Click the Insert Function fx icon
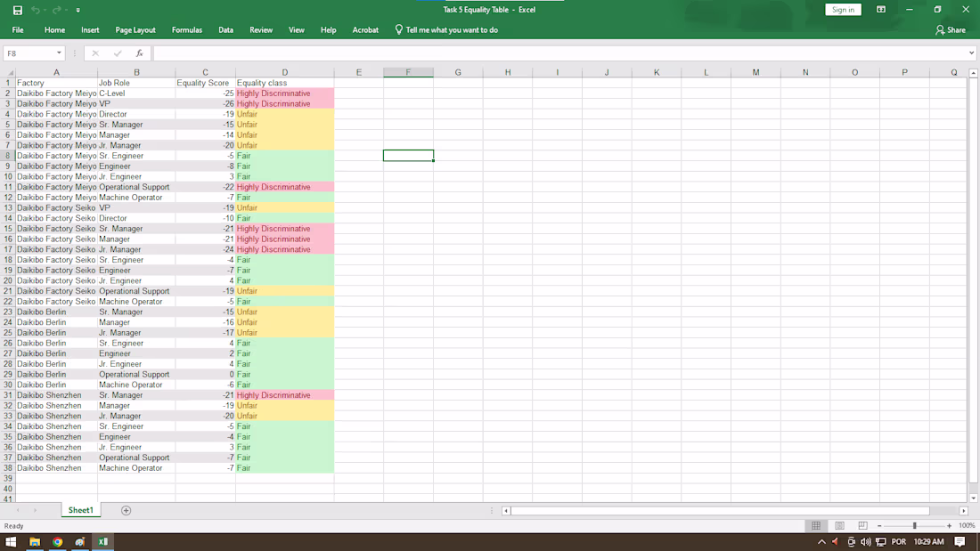The width and height of the screenshot is (980, 551). pyautogui.click(x=139, y=53)
